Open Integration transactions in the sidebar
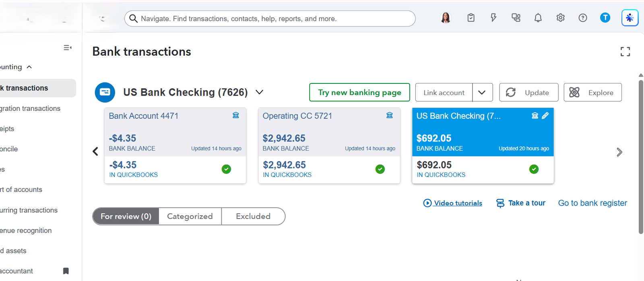Screen dimensions: 644x281 click(30, 108)
